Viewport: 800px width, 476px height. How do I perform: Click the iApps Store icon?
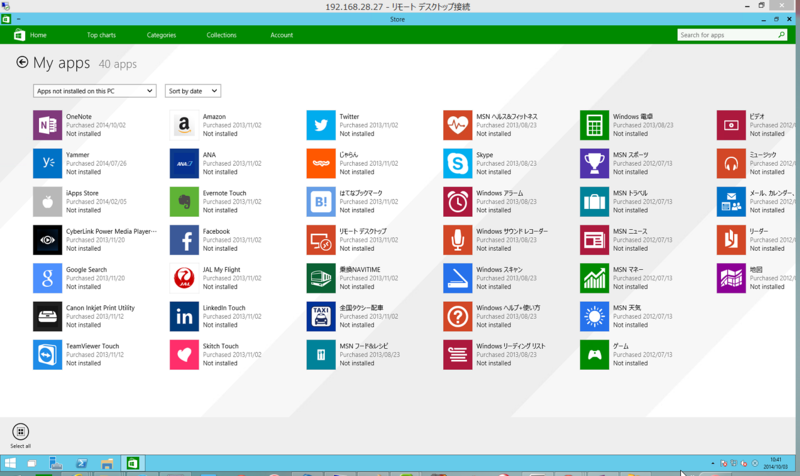[47, 202]
